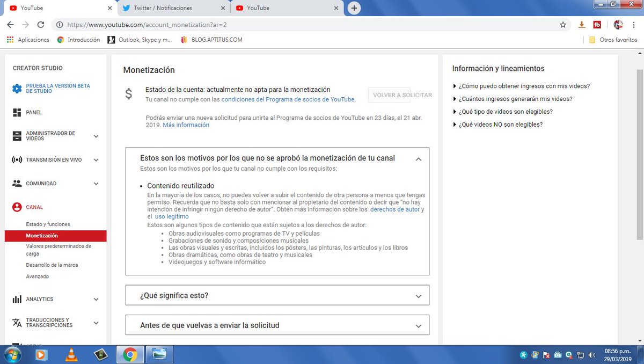644x364 pixels.
Task: Open the Aplicaciones grid bookmark
Action: (28, 40)
